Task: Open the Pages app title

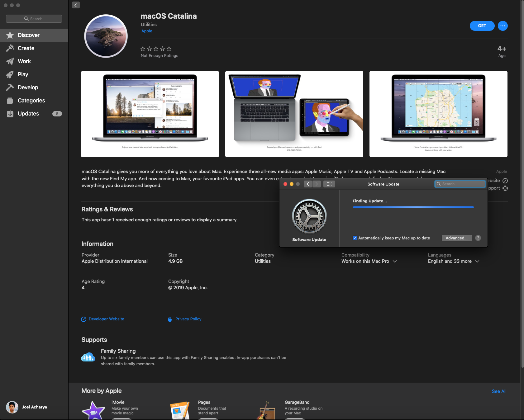Action: pyautogui.click(x=204, y=402)
